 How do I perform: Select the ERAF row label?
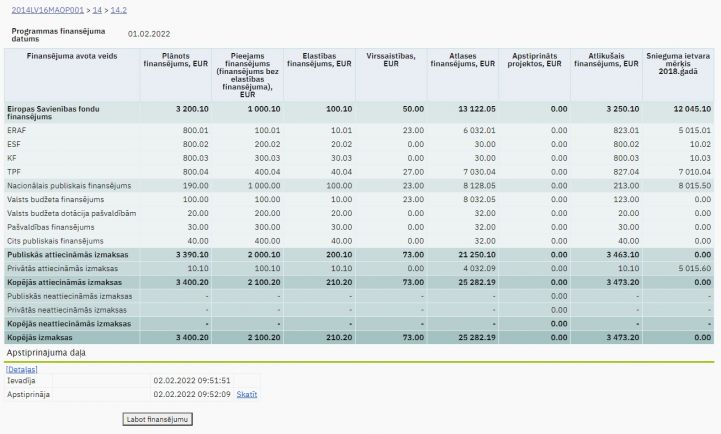17,130
